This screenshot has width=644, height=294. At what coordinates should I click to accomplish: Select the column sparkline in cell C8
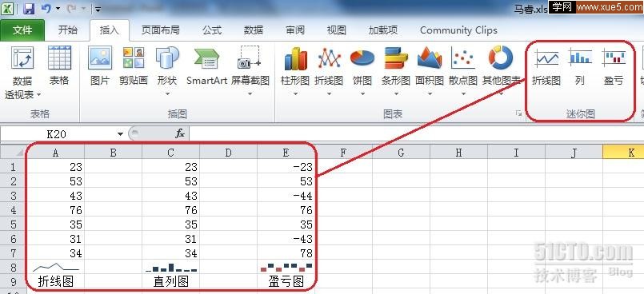click(171, 267)
